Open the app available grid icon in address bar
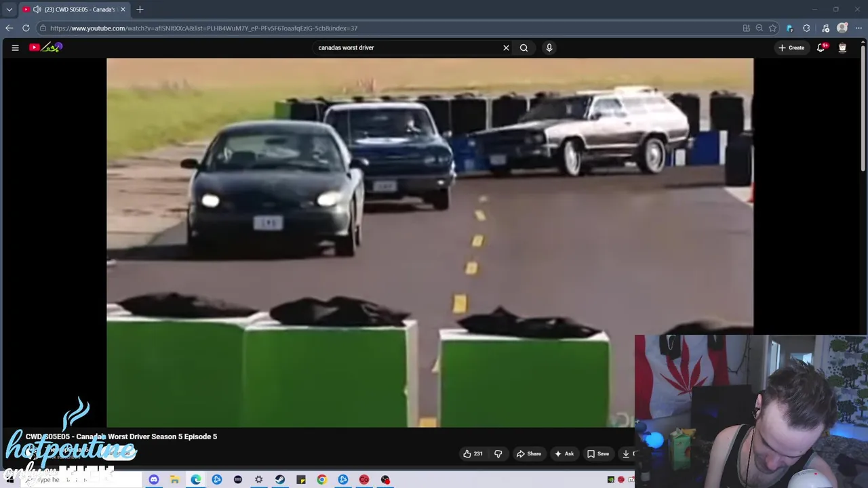 (x=747, y=28)
